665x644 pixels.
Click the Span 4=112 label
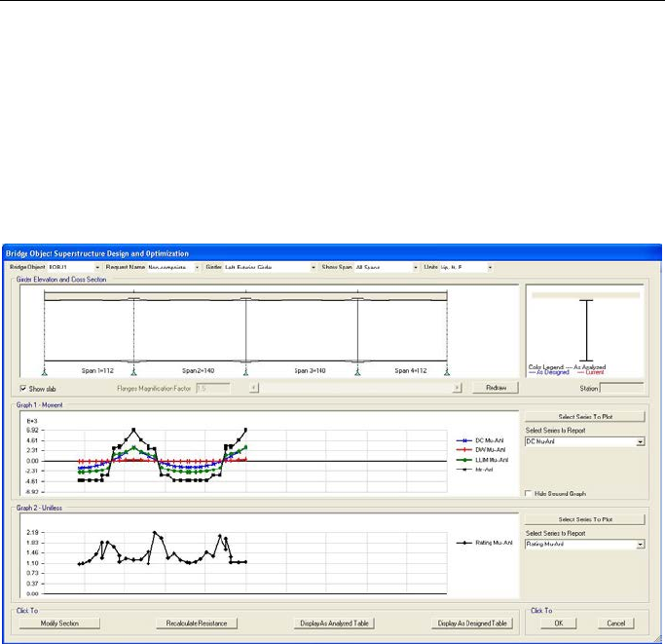(411, 370)
